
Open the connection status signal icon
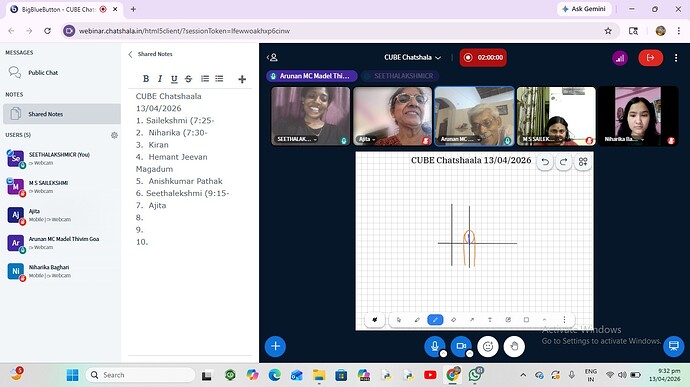pyautogui.click(x=620, y=58)
